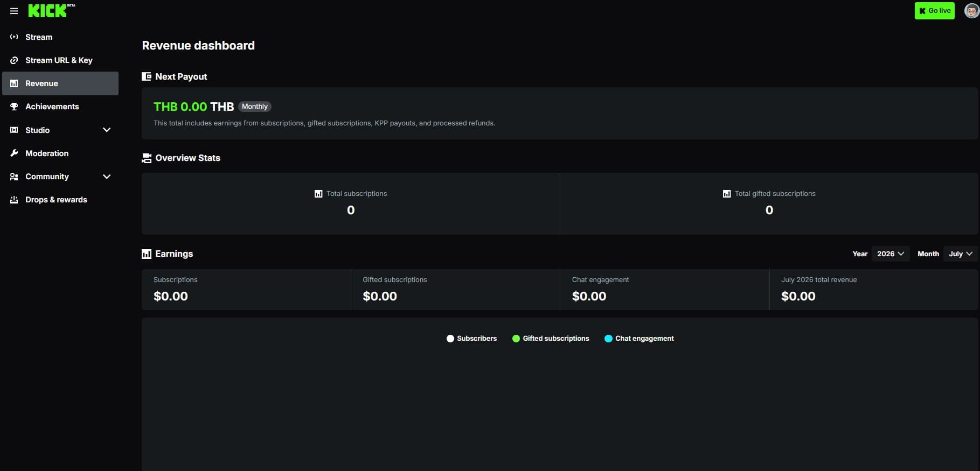Open the Stream menu item

coord(60,37)
